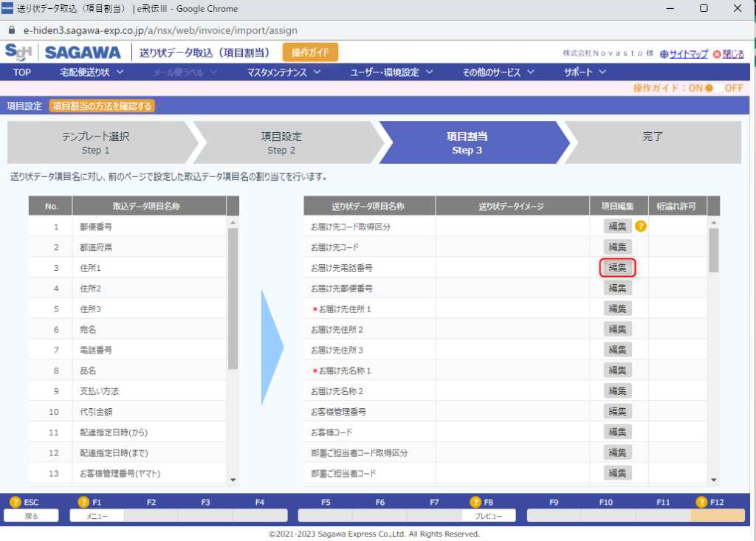Screen dimensions: 756x541
Task: Click the red close icon beside 閉じる
Action: coord(717,54)
